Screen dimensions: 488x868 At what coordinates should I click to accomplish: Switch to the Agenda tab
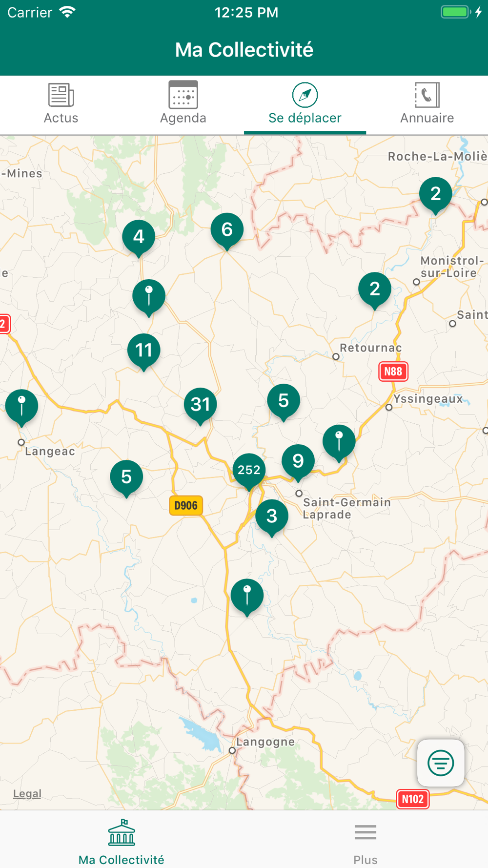coord(183,104)
